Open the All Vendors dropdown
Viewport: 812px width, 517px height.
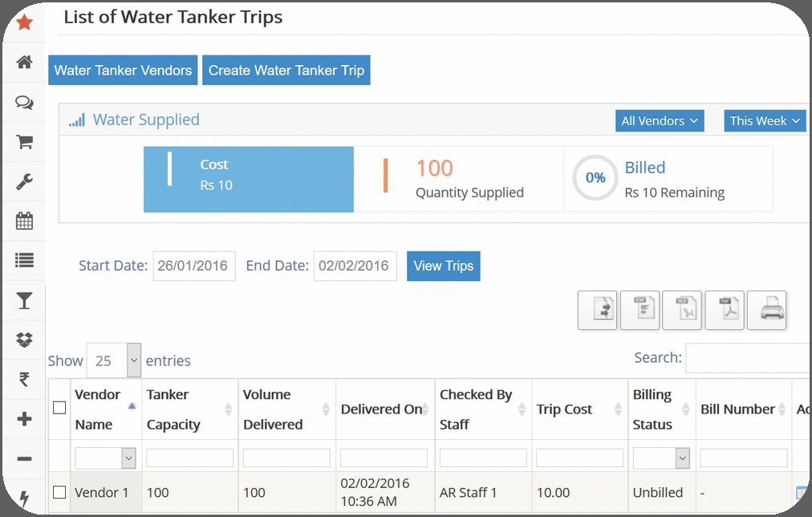[x=660, y=120]
